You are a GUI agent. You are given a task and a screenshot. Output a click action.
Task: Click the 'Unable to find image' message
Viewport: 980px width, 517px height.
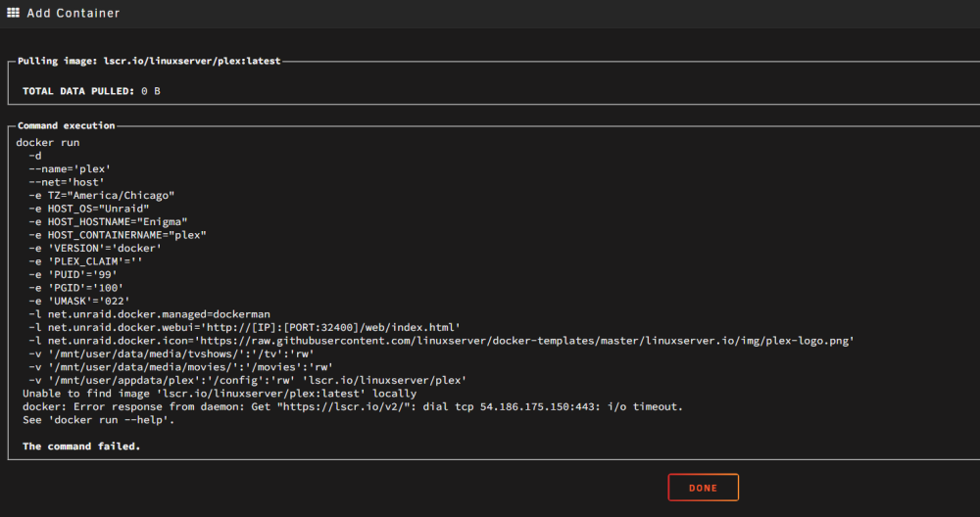[x=220, y=394]
